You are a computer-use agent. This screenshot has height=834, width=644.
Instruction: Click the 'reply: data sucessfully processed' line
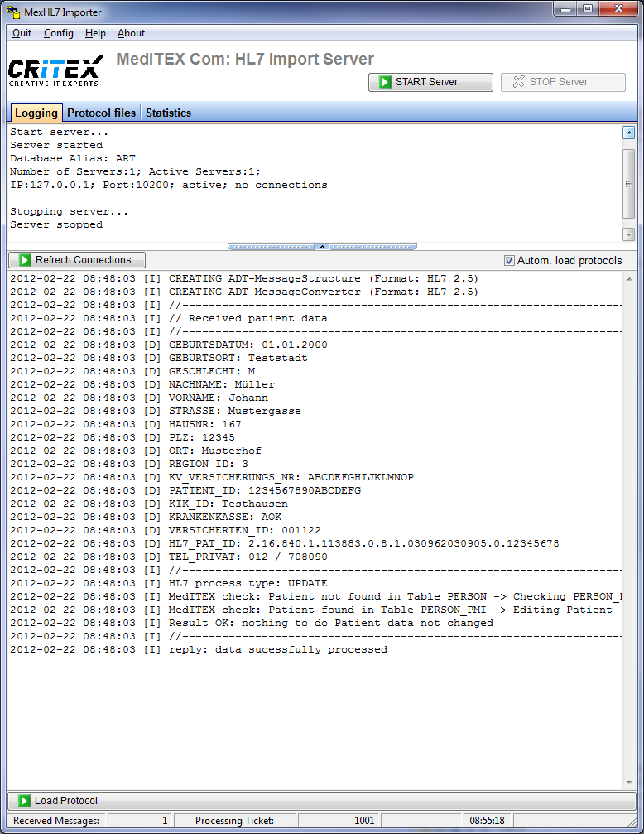click(199, 650)
